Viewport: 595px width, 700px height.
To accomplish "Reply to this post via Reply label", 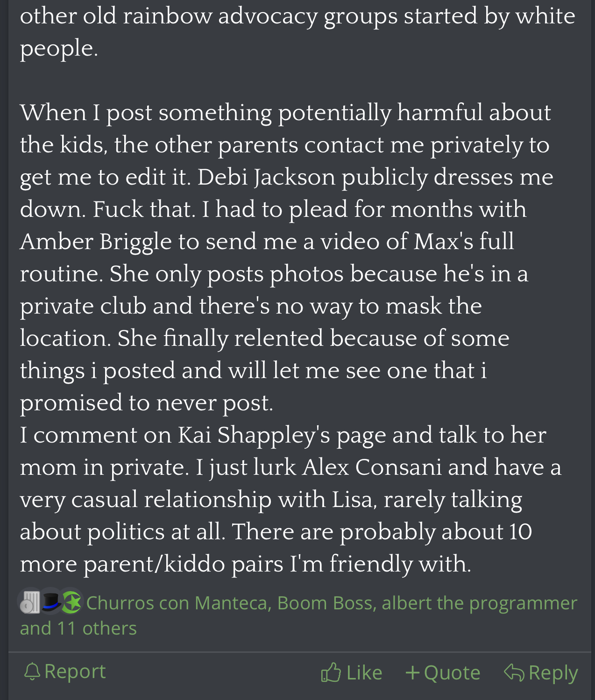I will (553, 673).
